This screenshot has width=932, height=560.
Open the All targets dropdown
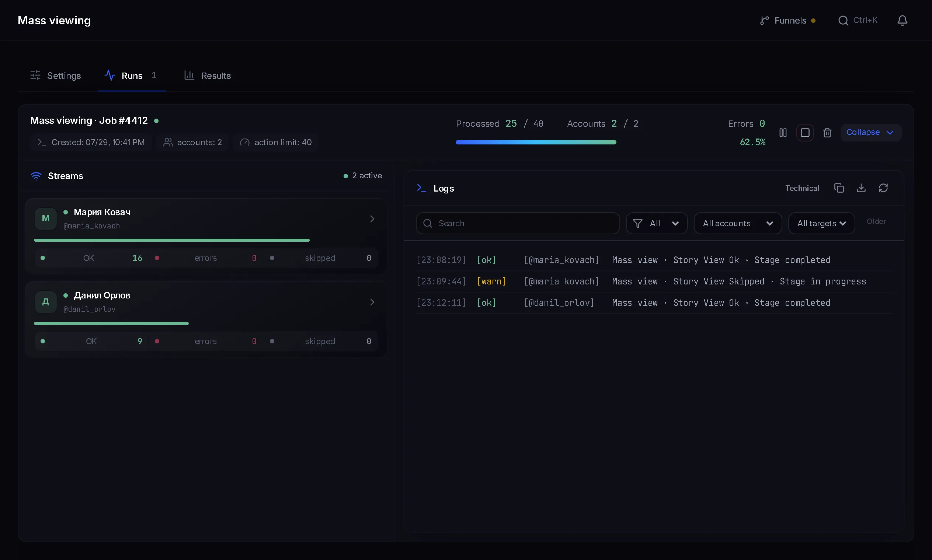point(821,223)
